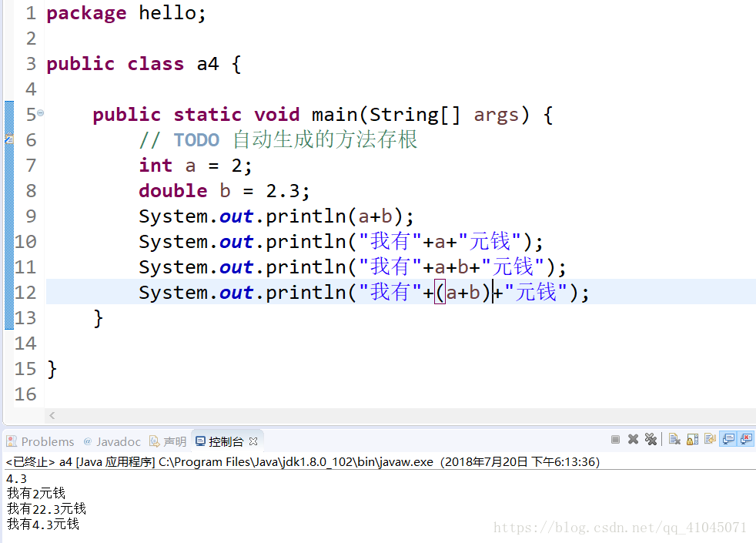Viewport: 756px width, 543px height.
Task: Click line number 12 in the gutter
Action: 25,292
